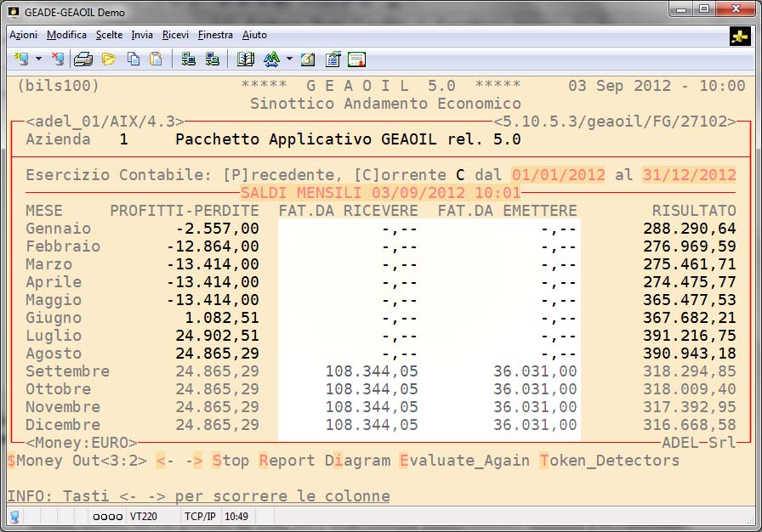
Task: Open the Scelte menu
Action: [x=109, y=35]
